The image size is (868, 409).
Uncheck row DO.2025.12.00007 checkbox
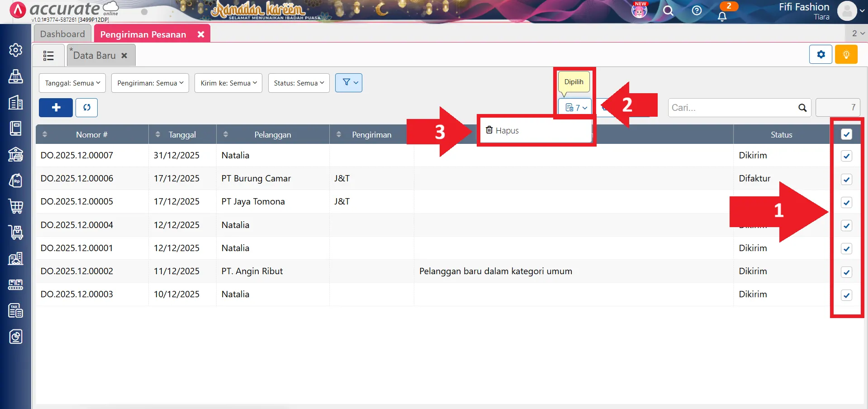coord(846,156)
